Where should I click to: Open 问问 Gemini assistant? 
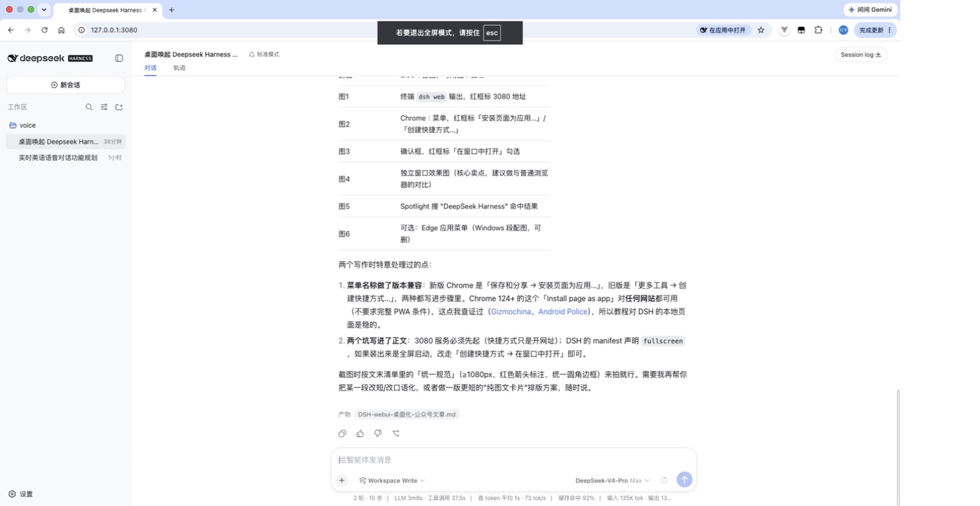(x=870, y=10)
